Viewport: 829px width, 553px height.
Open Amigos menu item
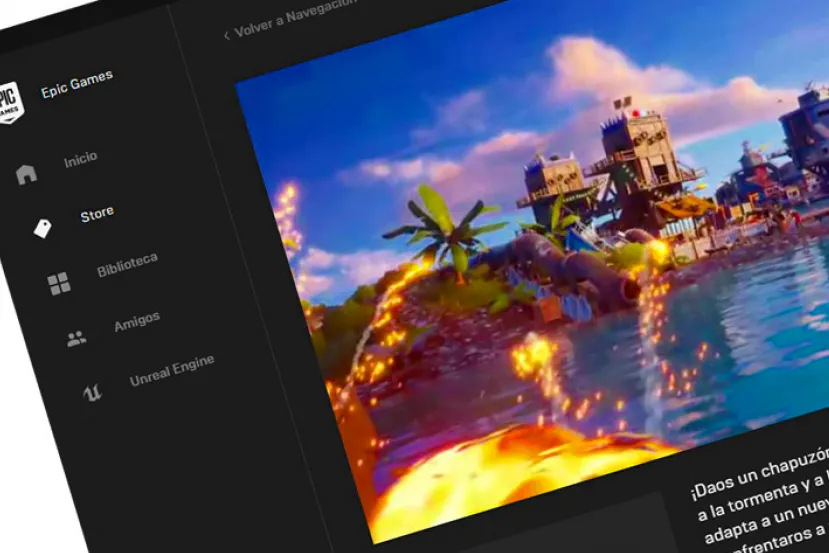pyautogui.click(x=137, y=321)
